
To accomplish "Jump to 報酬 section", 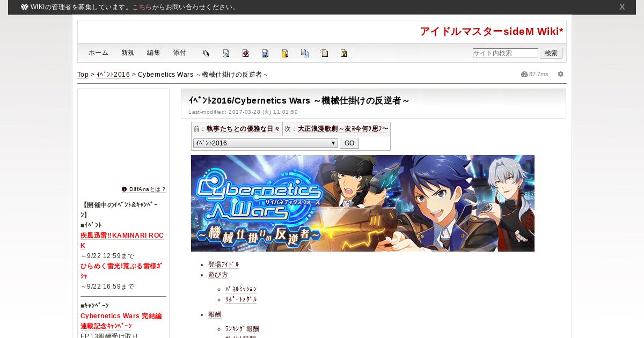I will (215, 314).
